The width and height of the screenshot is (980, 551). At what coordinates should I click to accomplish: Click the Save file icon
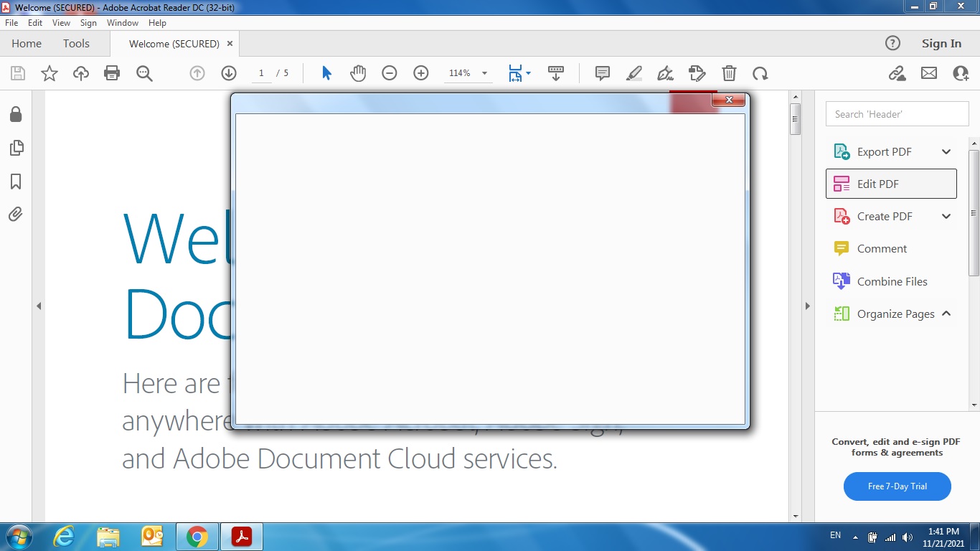18,73
